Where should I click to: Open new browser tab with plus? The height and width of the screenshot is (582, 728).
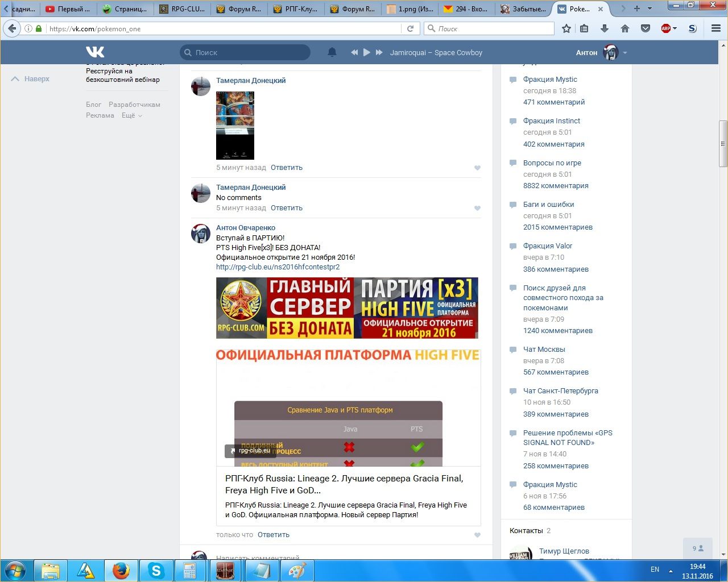click(x=637, y=9)
